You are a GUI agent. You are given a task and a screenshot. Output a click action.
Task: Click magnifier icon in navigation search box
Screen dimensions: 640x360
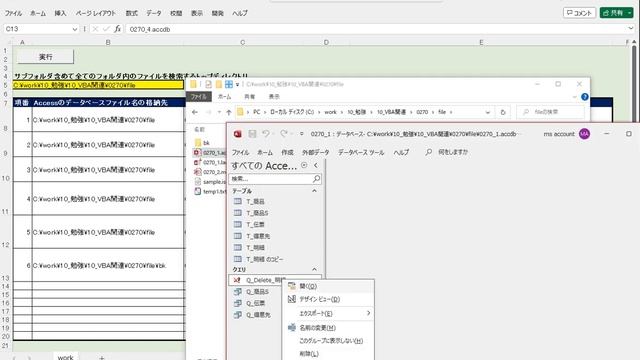316,179
